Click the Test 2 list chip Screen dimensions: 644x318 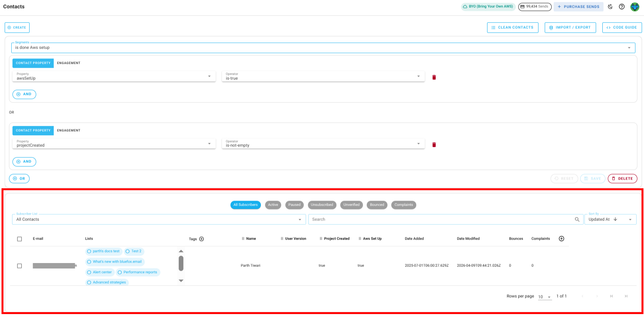[x=134, y=251]
